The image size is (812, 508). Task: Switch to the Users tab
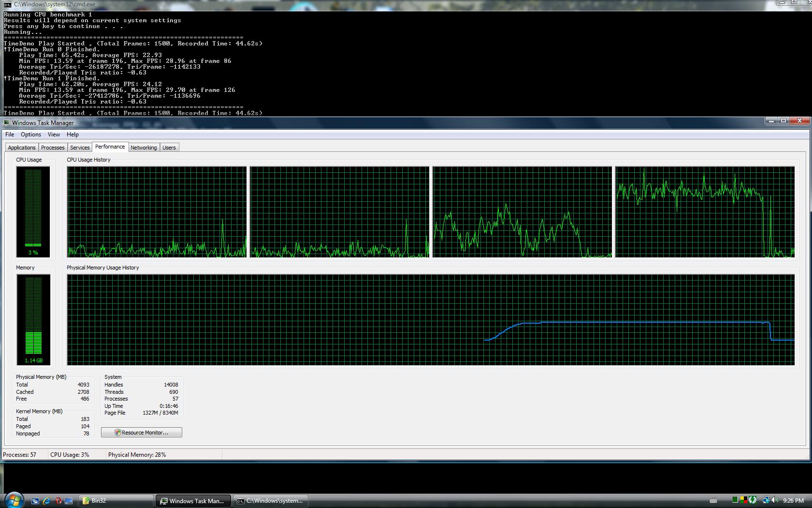[169, 148]
